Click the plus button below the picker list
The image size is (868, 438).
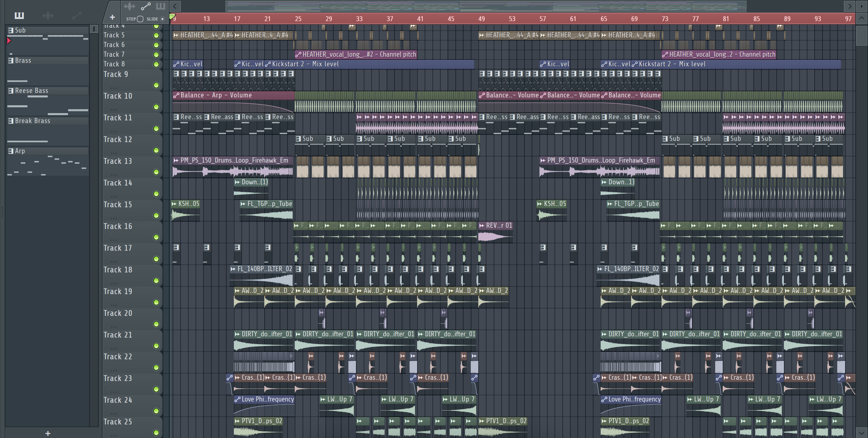tap(48, 433)
